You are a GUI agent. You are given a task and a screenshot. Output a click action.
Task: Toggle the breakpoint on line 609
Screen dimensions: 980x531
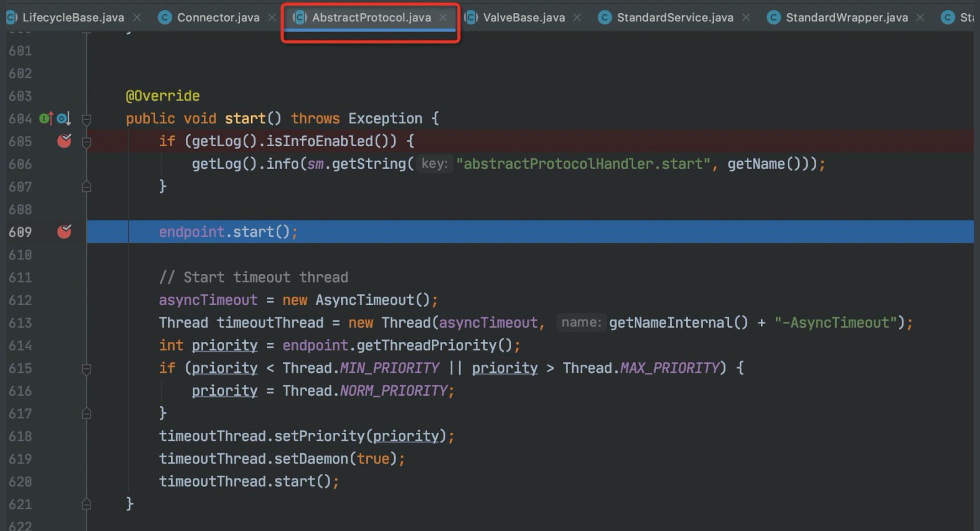click(x=64, y=231)
